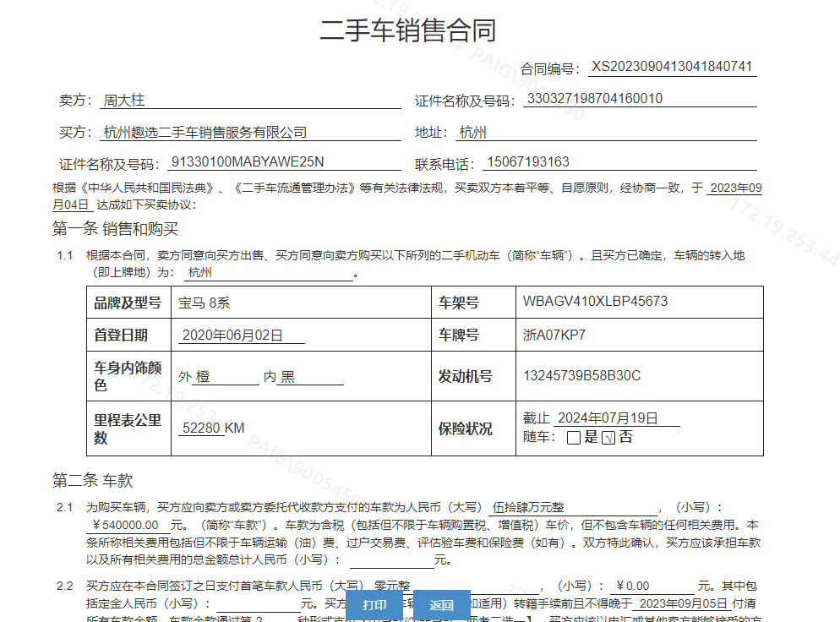
Task: Click table label 车身内饰颜色
Action: pyautogui.click(x=128, y=376)
